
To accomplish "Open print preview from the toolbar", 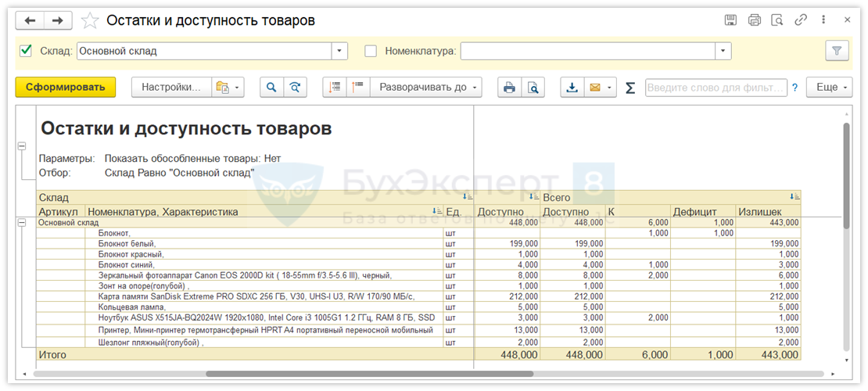I will (x=533, y=88).
